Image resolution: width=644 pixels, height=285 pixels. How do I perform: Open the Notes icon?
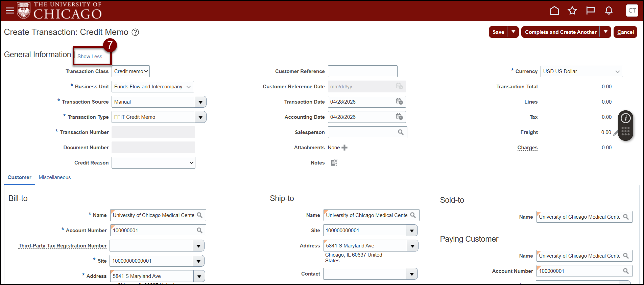click(x=334, y=163)
